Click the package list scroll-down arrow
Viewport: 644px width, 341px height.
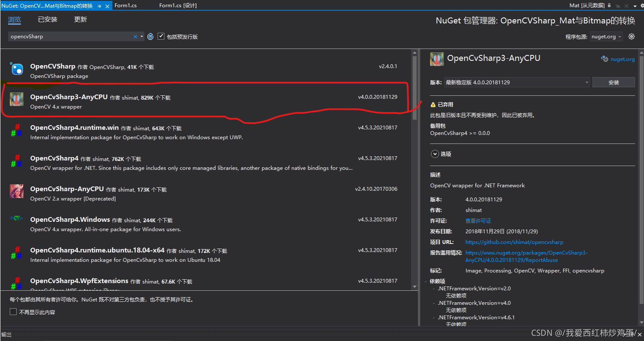(414, 287)
